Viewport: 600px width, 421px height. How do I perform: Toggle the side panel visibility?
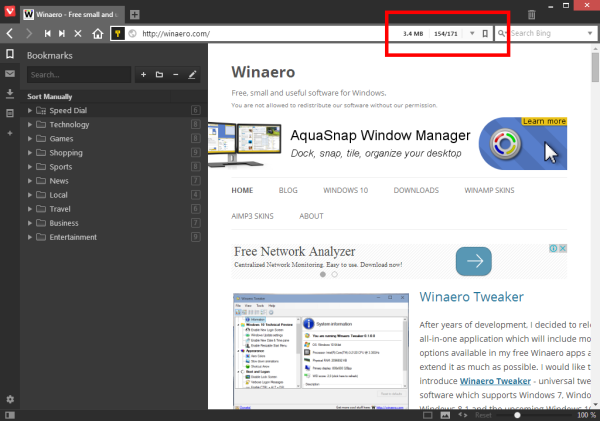pos(10,415)
